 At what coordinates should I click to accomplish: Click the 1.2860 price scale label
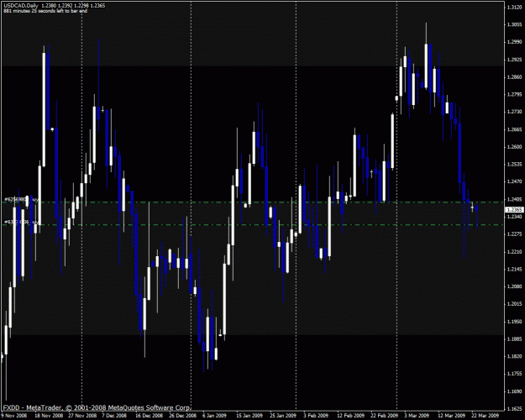(515, 77)
